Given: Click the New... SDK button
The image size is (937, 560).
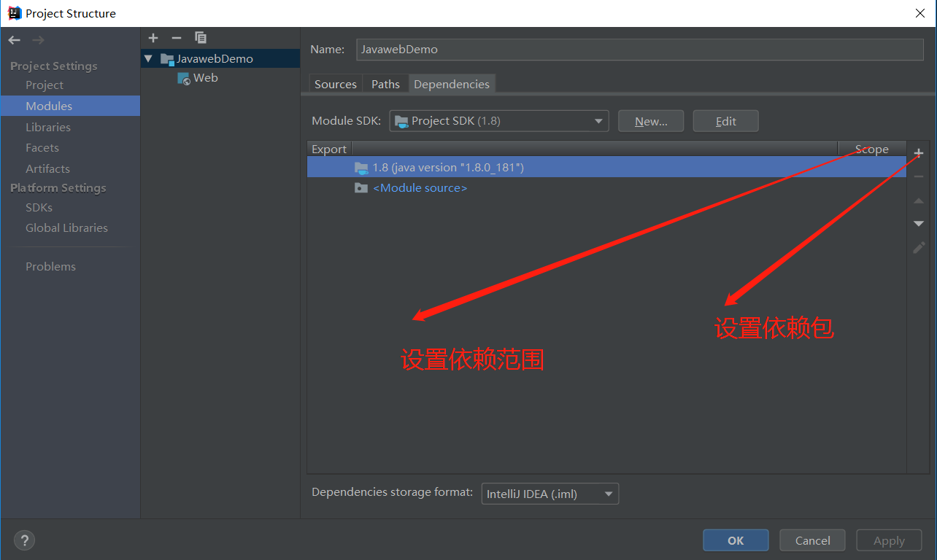Looking at the screenshot, I should point(651,121).
